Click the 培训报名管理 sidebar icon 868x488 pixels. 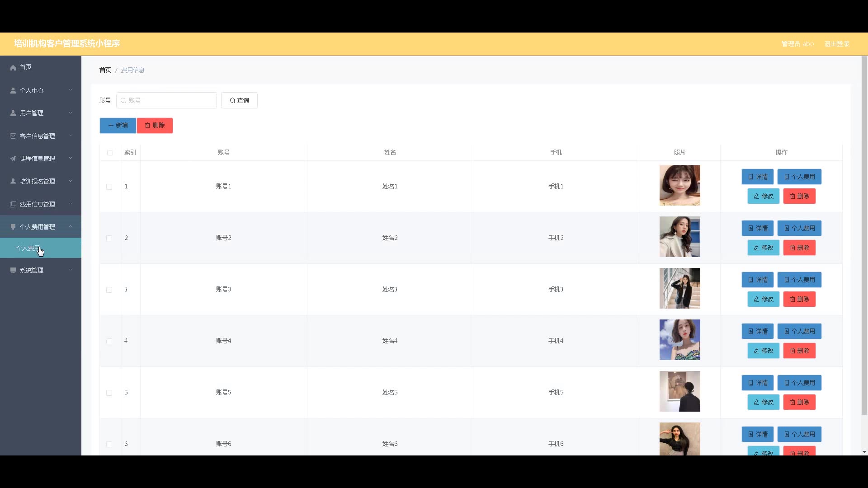13,181
